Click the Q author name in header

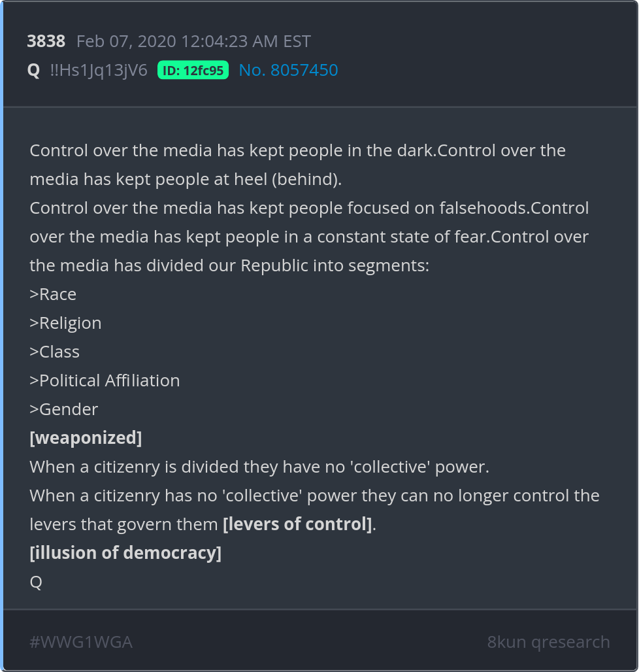(34, 70)
